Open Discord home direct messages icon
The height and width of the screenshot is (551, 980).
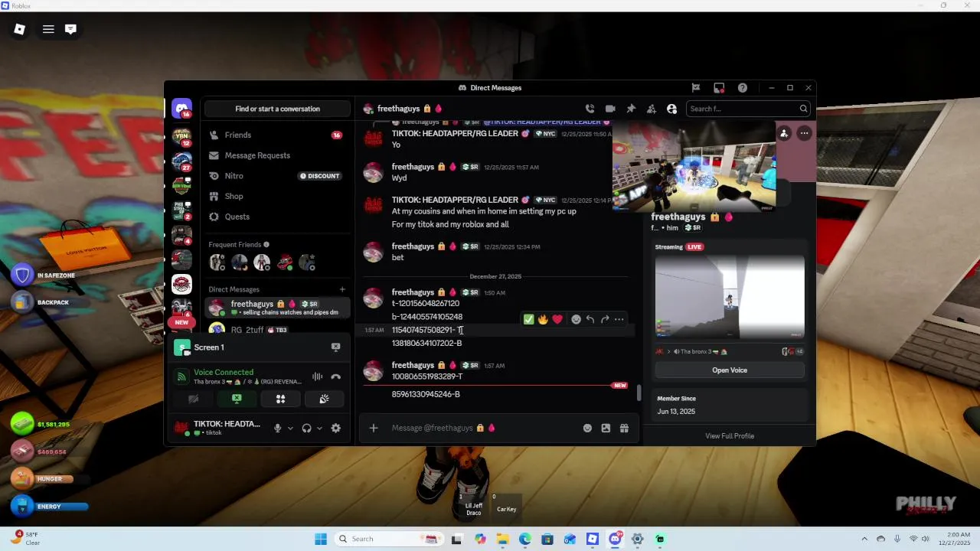[181, 109]
